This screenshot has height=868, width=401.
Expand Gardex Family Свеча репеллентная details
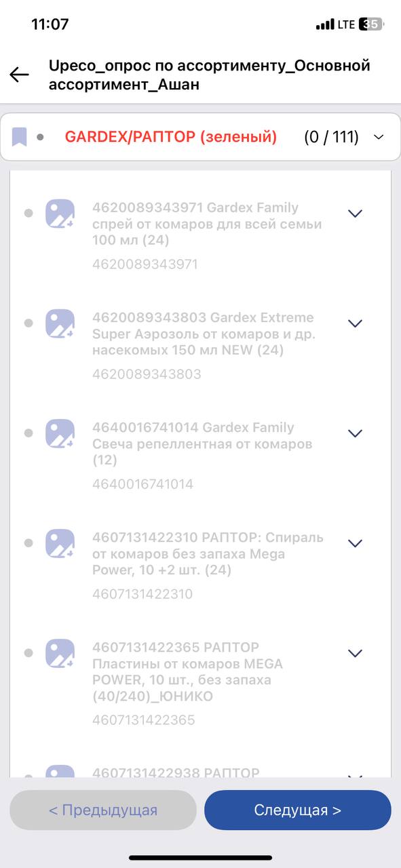355,433
